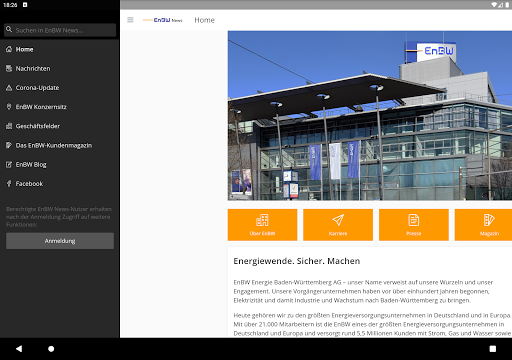Select the Corona-Update warning icon

(9, 88)
